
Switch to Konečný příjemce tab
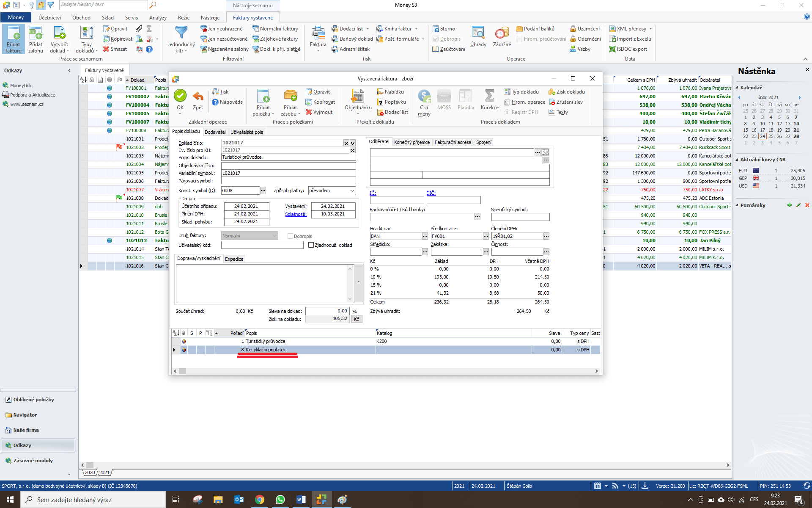click(412, 142)
